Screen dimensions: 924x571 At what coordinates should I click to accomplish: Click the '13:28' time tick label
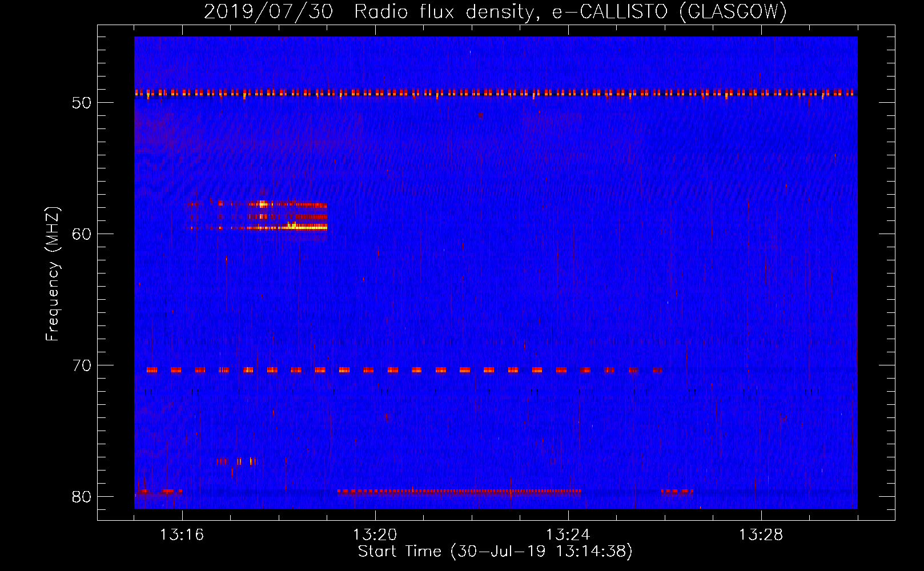pos(761,535)
